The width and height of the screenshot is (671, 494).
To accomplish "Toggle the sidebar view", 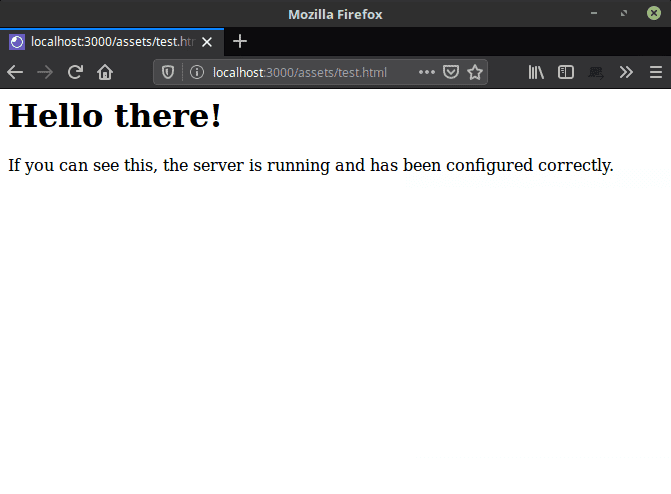I will pos(566,72).
